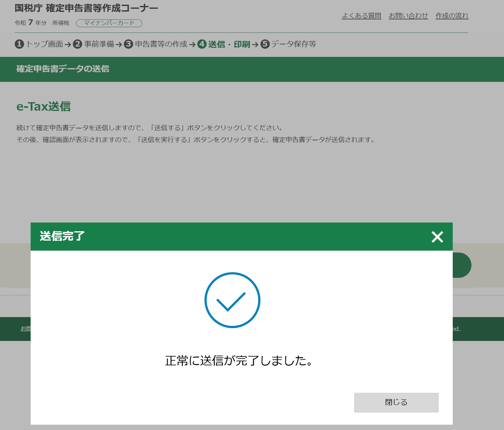Viewport: 504px width, 430px height.
Task: Click the step 3 circle icon for 申告書等の作成
Action: (129, 44)
